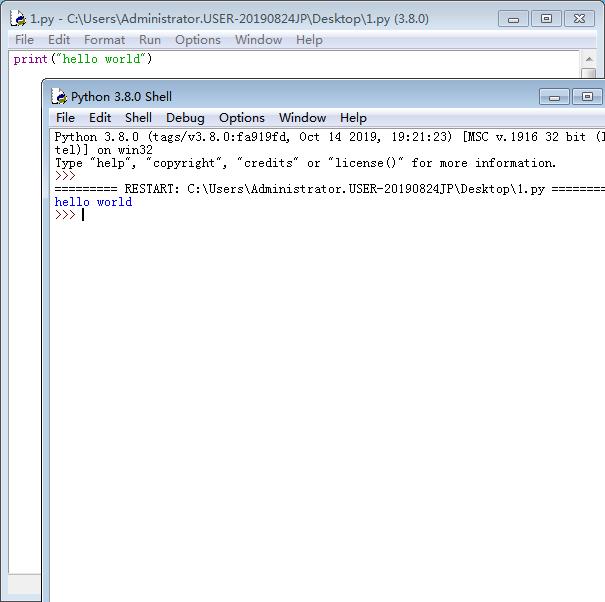
Task: Click the RESTART line in Shell
Action: pyautogui.click(x=330, y=189)
